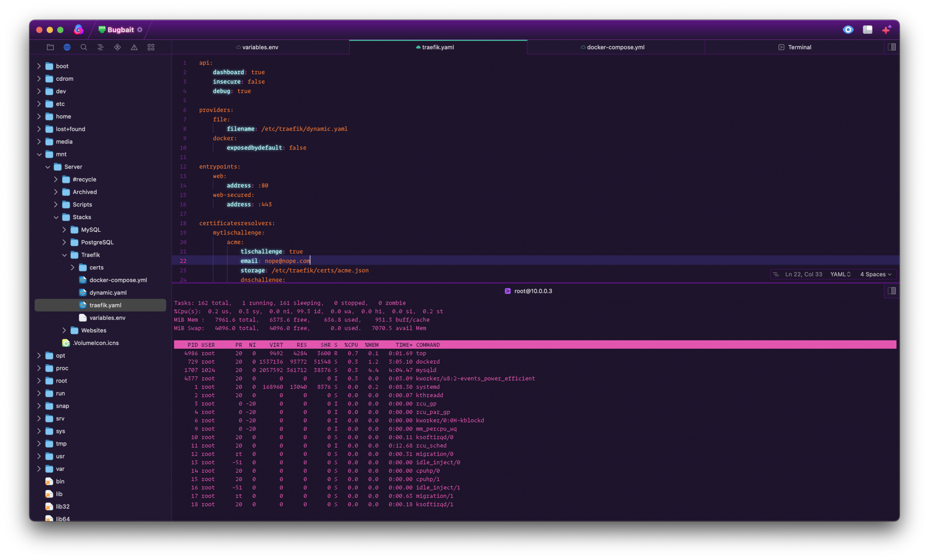
Task: Toggle split icon in terminal pane header
Action: click(892, 291)
